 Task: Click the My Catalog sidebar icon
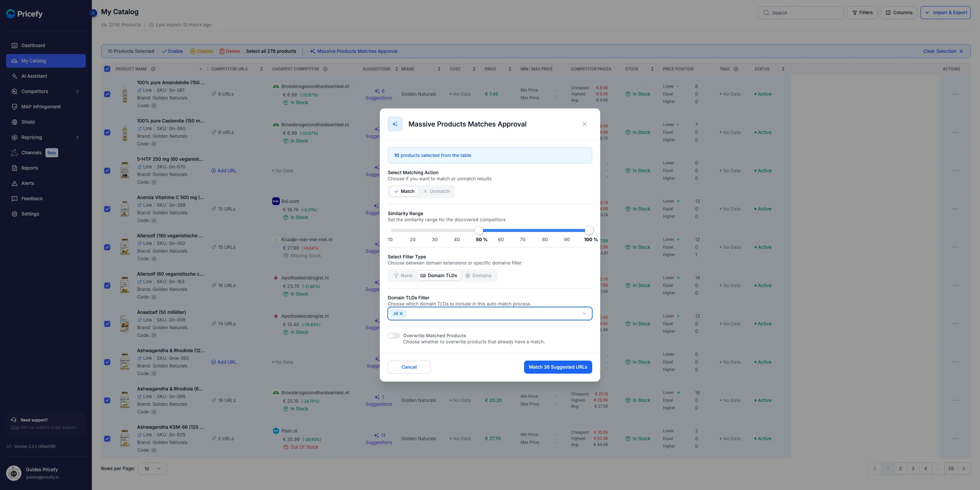tap(15, 61)
